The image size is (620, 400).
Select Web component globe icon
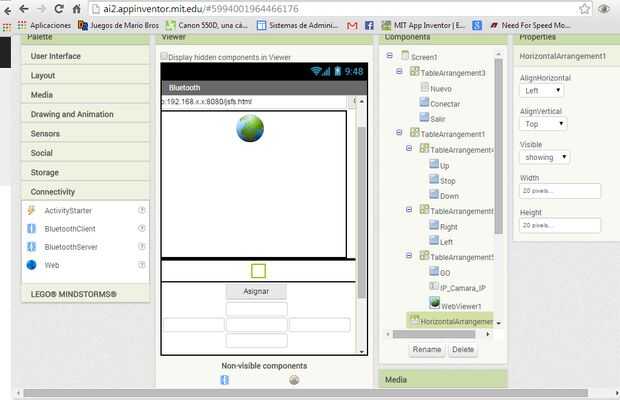(x=31, y=265)
